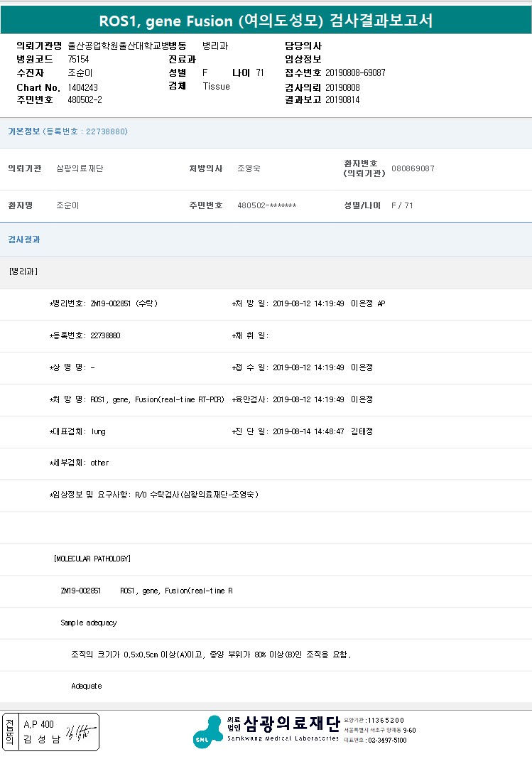
Task: Click the Adequate result text
Action: [x=87, y=686]
